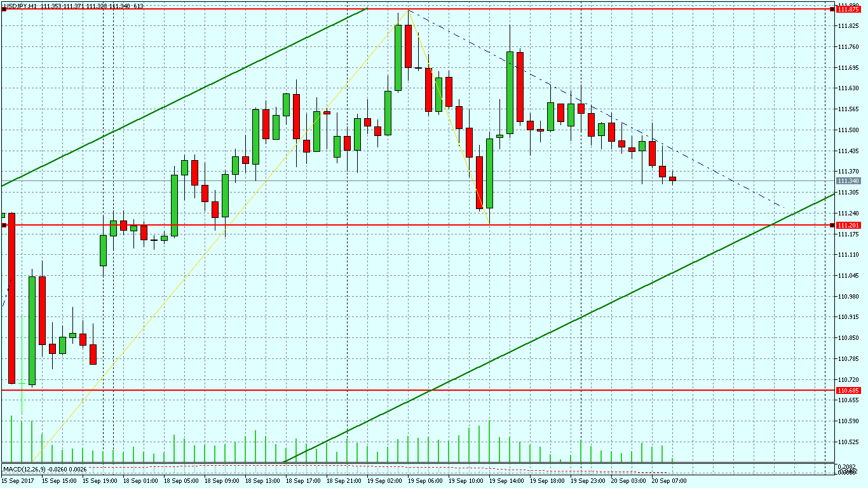The image size is (868, 488).
Task: Click the red 111.201 price label
Action: tap(848, 226)
